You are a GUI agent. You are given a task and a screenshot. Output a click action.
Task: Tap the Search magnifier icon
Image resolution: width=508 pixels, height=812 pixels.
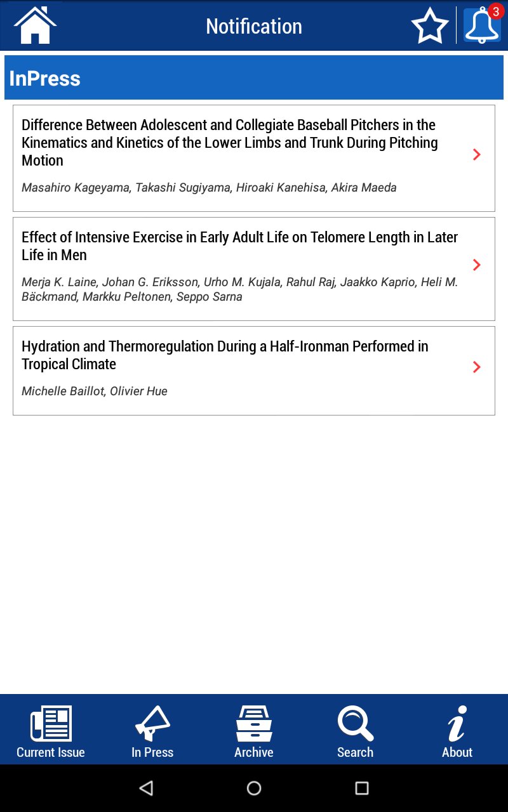pos(356,723)
